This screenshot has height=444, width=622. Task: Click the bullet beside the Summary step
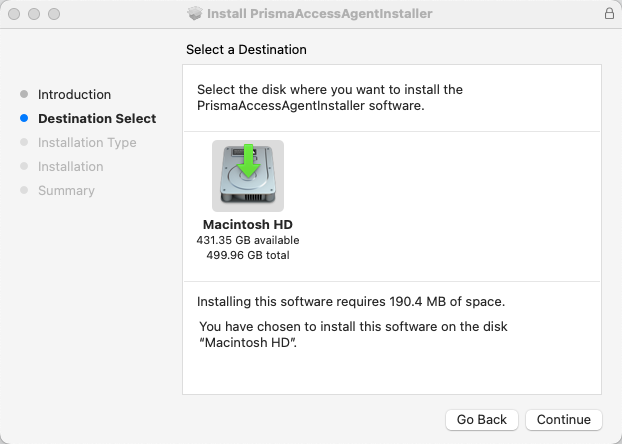(24, 190)
